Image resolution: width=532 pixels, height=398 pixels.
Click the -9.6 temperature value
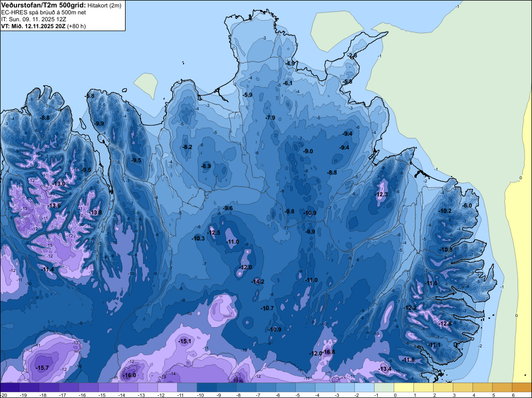tap(228, 209)
